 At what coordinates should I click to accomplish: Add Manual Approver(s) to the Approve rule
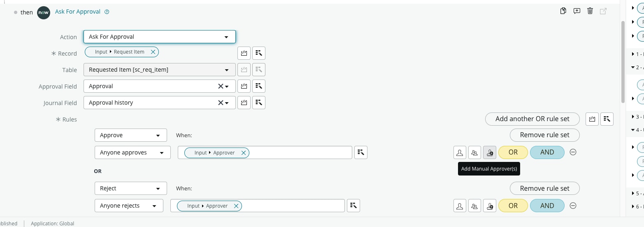[x=490, y=152]
